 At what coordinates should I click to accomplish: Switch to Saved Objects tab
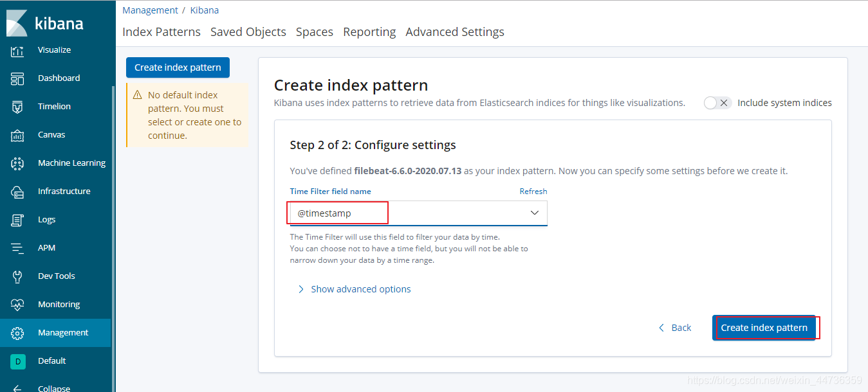tap(248, 31)
